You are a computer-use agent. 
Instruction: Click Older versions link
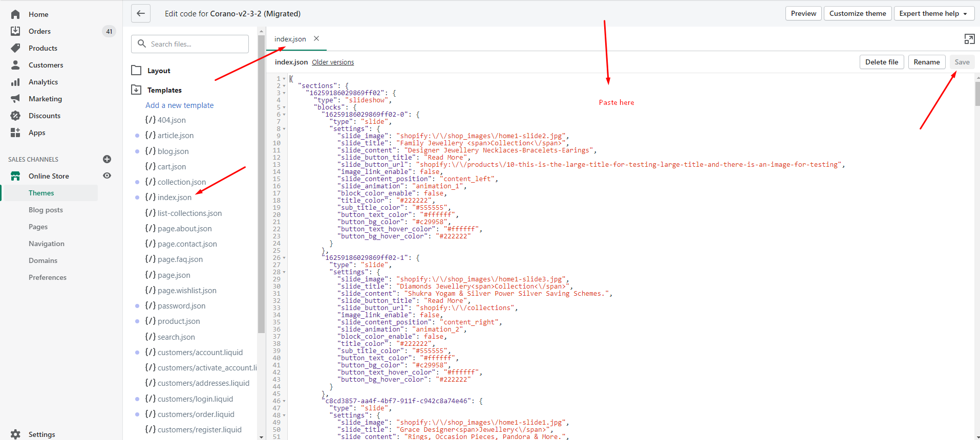click(333, 62)
